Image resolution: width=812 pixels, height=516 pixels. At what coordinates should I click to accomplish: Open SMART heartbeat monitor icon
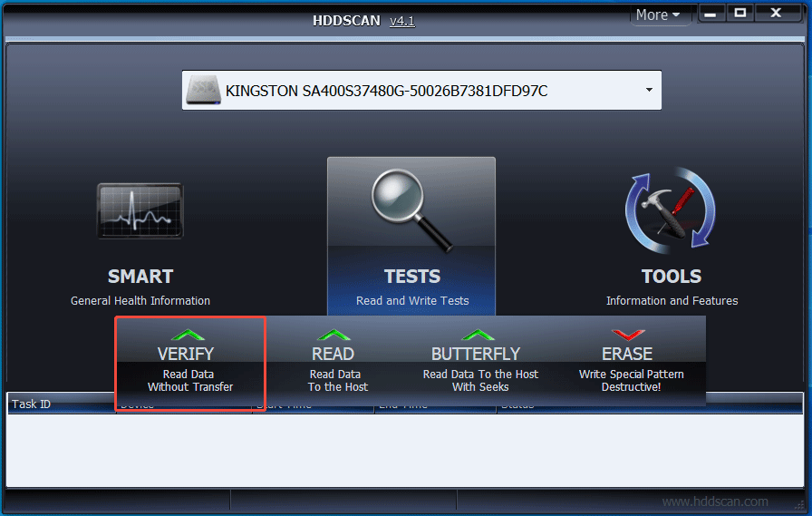point(140,210)
